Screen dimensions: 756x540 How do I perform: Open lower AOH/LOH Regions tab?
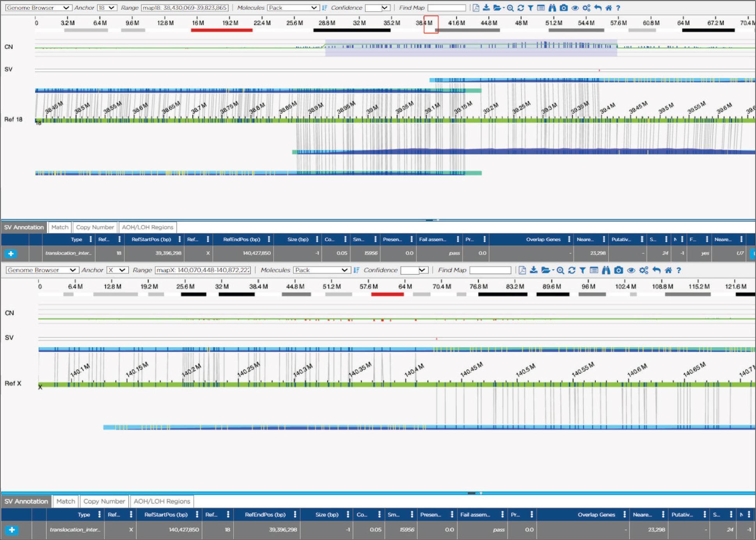pos(161,501)
